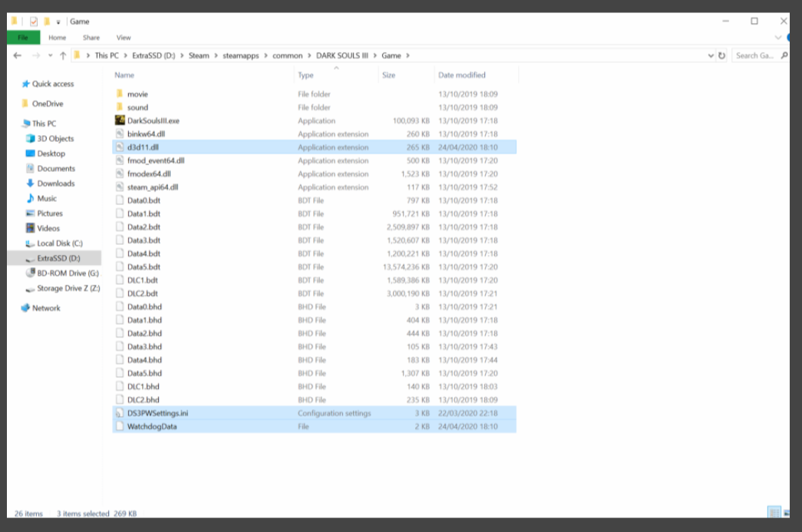The image size is (802, 532).
Task: Click the BD-ROM Drive (G:) disc icon
Action: tap(30, 273)
